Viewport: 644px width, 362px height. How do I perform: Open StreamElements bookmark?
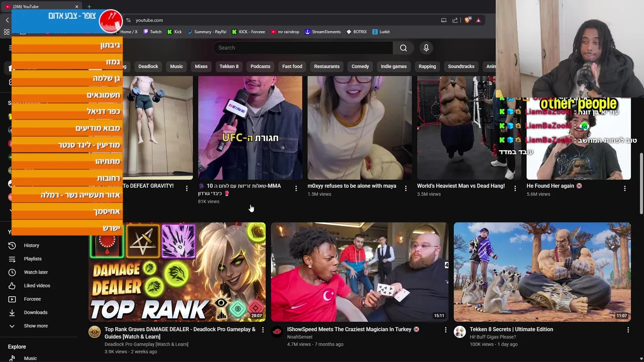tap(323, 32)
